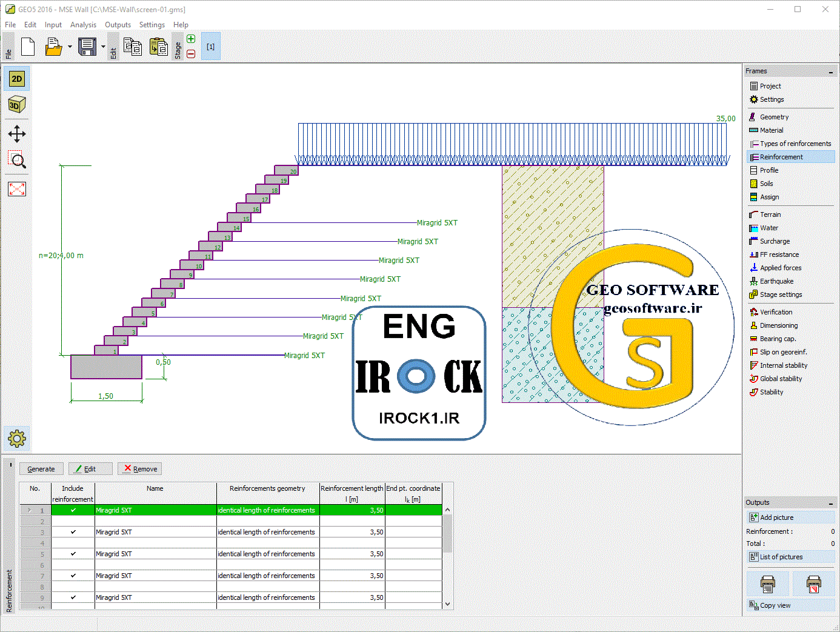Click the reinforcement table vertical scrollbar
The width and height of the screenshot is (840, 632).
click(448, 557)
